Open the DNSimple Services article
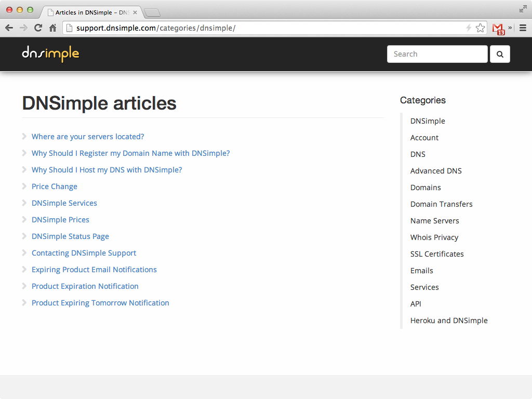The width and height of the screenshot is (532, 399). click(x=64, y=203)
